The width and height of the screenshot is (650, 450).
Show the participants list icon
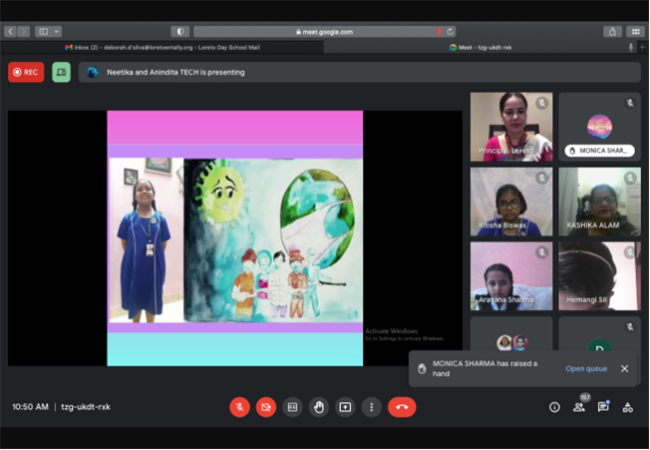point(579,407)
